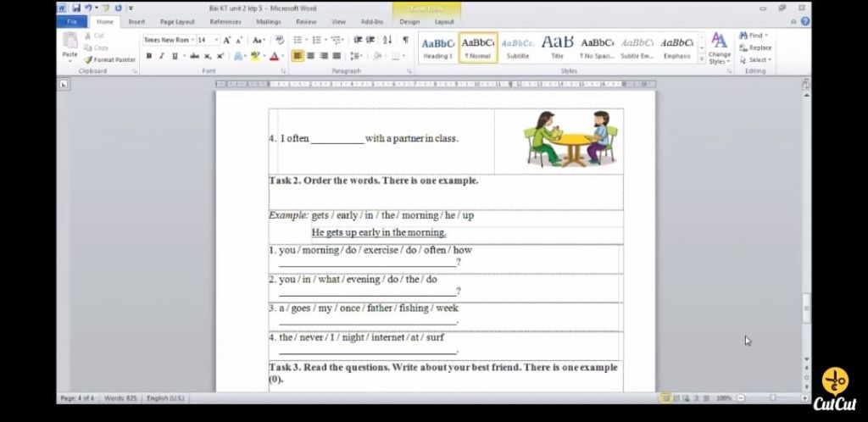Apply the No Spacing style
868x422 pixels.
[x=598, y=48]
